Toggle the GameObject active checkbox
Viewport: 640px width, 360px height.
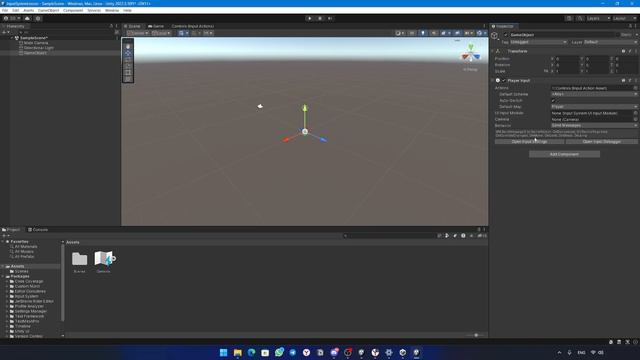click(506, 35)
